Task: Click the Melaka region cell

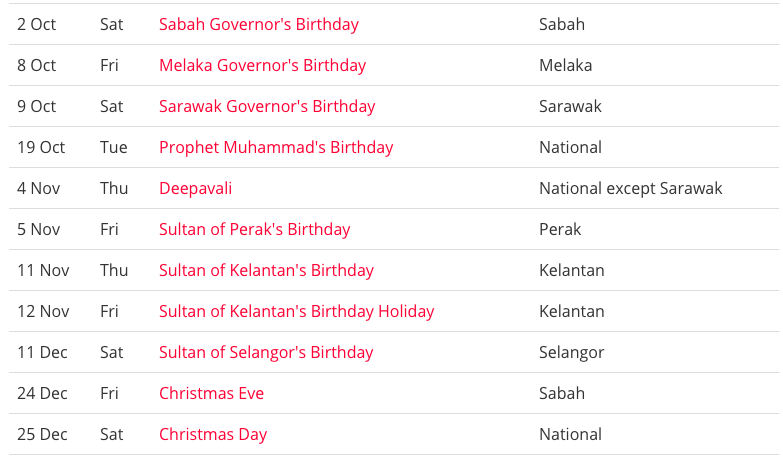Action: point(565,65)
